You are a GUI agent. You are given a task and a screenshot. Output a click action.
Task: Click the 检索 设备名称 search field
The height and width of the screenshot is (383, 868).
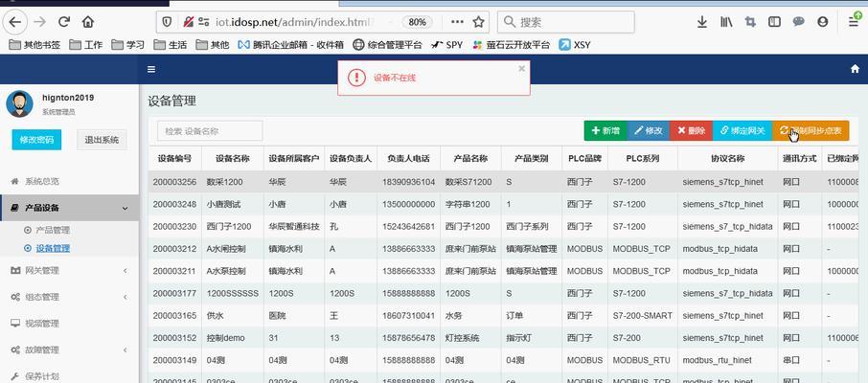tap(210, 131)
